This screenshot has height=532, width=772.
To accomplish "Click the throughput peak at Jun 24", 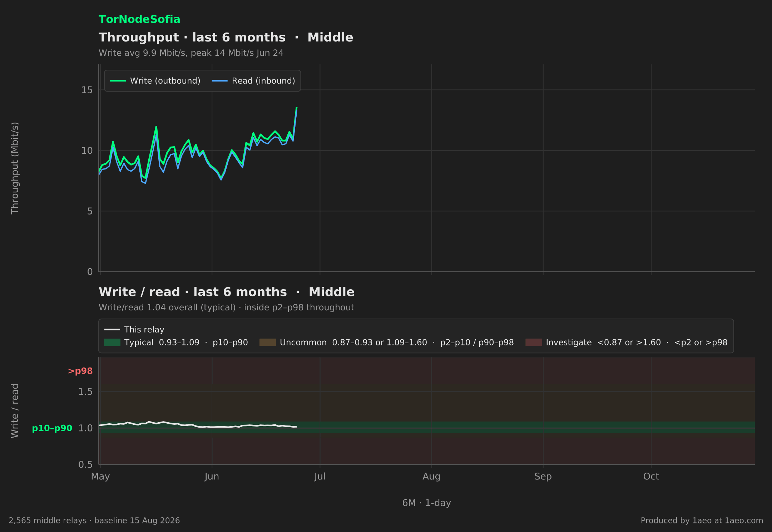I will click(297, 108).
